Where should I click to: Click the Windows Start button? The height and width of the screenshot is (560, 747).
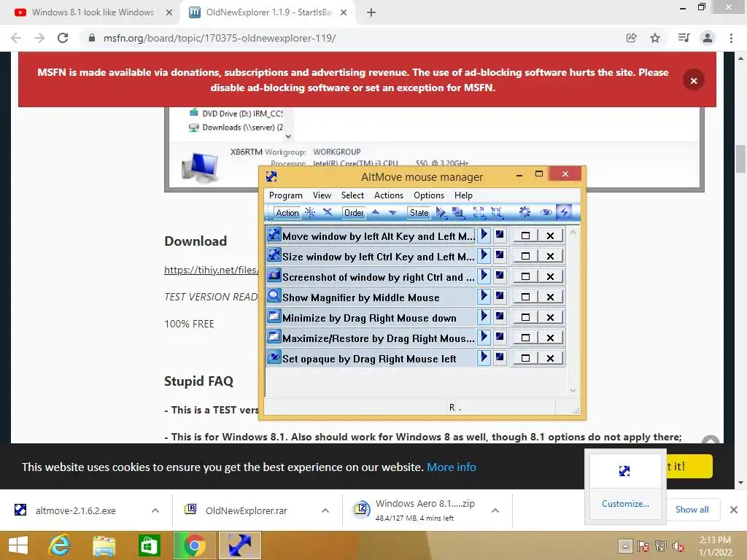click(18, 545)
